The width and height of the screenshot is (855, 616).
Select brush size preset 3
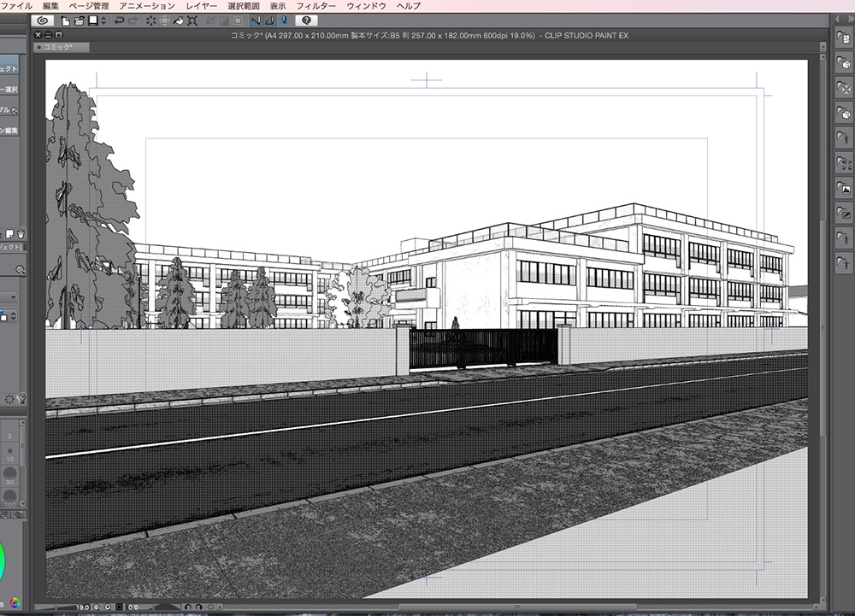pos(9,432)
